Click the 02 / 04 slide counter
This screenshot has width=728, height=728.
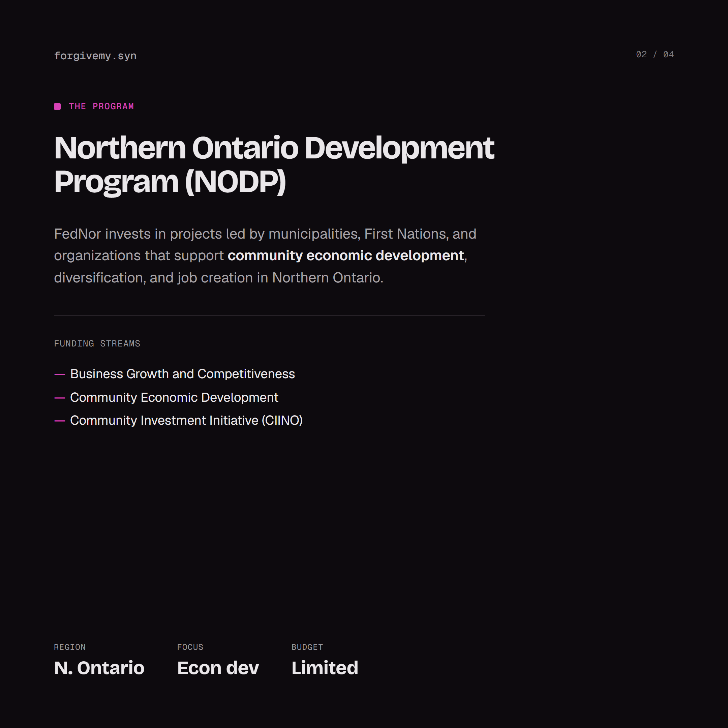pos(655,55)
